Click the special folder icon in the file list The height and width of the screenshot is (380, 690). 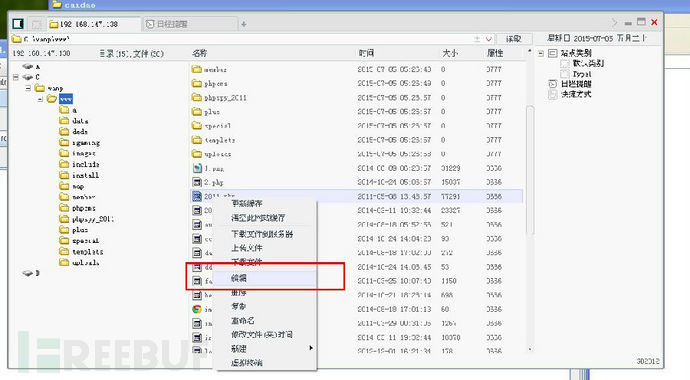(x=197, y=126)
